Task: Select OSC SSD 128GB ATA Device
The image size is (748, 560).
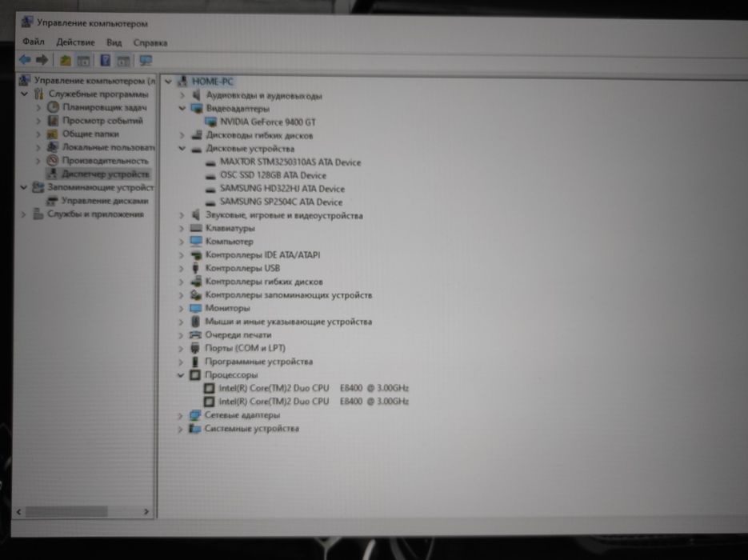Action: (x=274, y=175)
